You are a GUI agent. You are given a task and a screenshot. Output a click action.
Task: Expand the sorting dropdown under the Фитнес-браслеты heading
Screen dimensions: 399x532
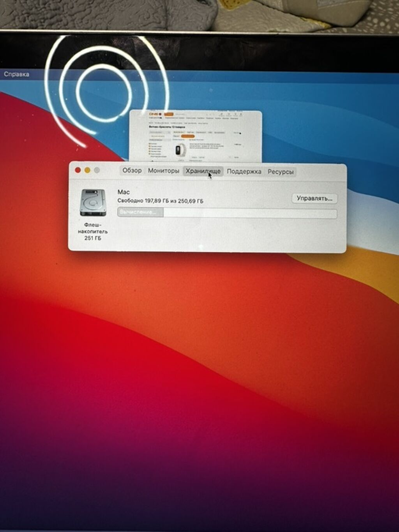point(161,132)
